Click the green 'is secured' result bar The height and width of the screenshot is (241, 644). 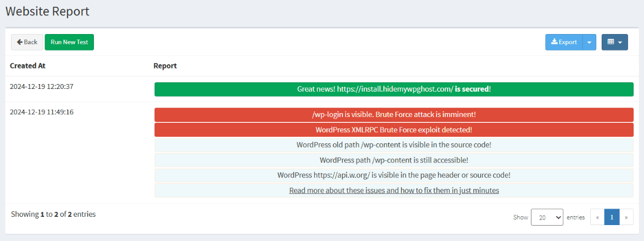(394, 89)
